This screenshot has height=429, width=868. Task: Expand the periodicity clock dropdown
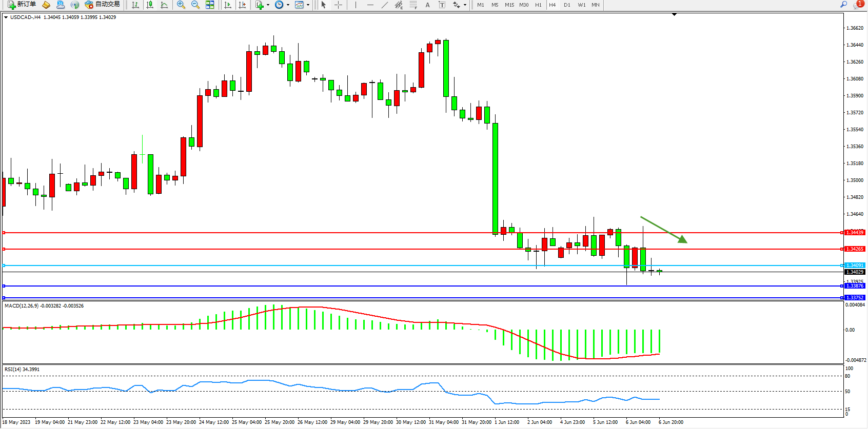point(288,5)
